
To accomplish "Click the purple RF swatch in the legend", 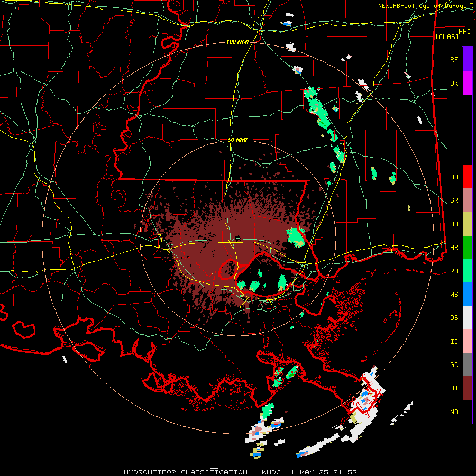I will 467,59.
